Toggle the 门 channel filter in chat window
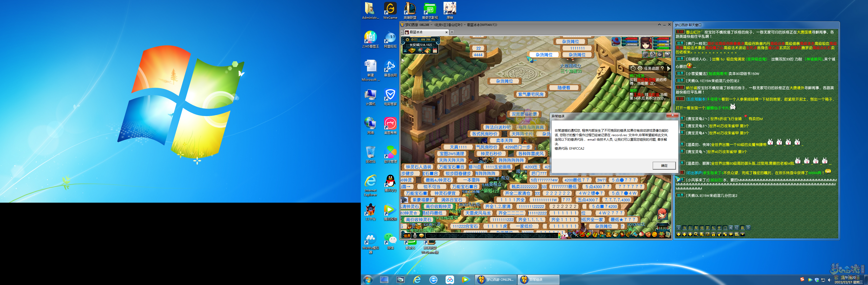Screen dimensions: 868x285 pyautogui.click(x=725, y=228)
